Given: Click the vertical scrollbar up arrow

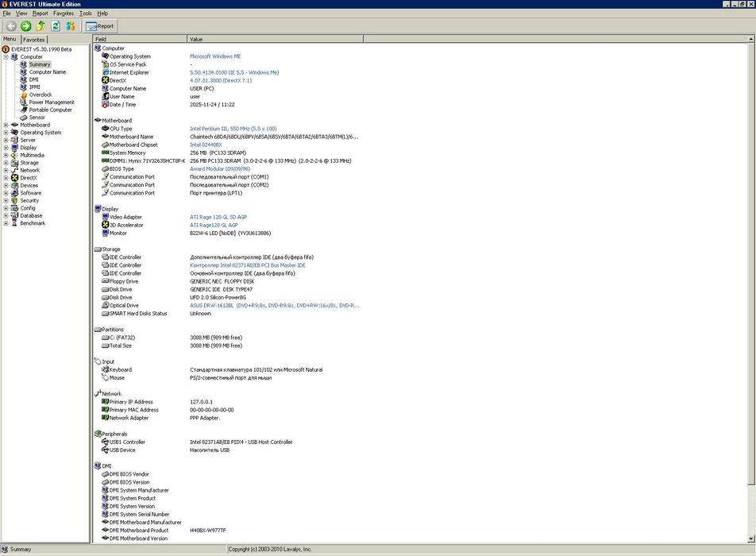Looking at the screenshot, I should pyautogui.click(x=751, y=39).
